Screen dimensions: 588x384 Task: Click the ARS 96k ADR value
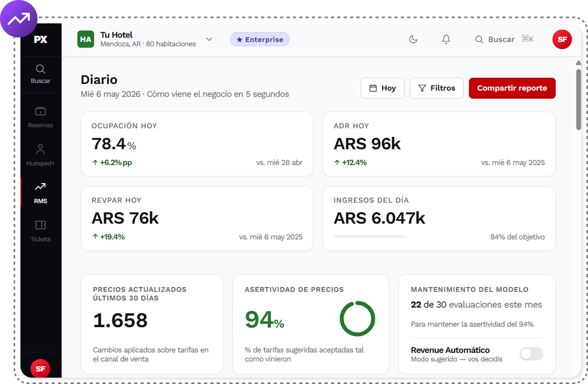pyautogui.click(x=367, y=144)
